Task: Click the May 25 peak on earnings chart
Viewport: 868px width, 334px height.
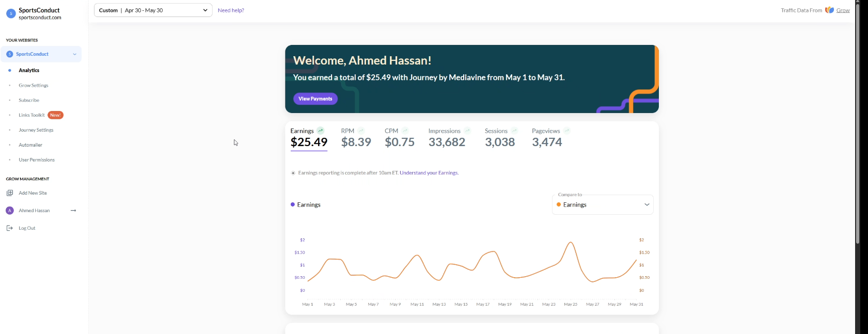Action: [x=571, y=242]
